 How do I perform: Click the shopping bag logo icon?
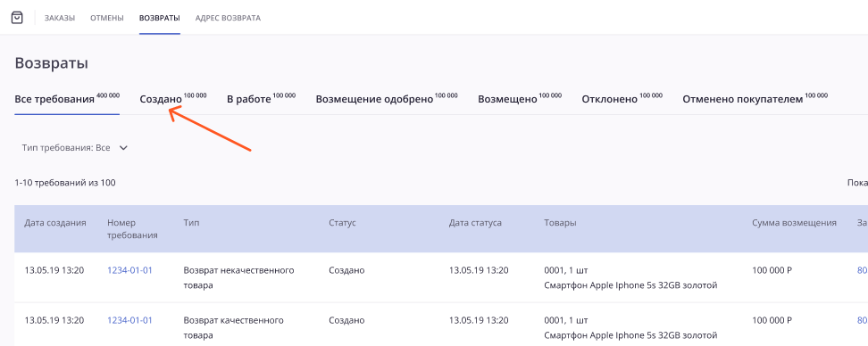pyautogui.click(x=18, y=18)
